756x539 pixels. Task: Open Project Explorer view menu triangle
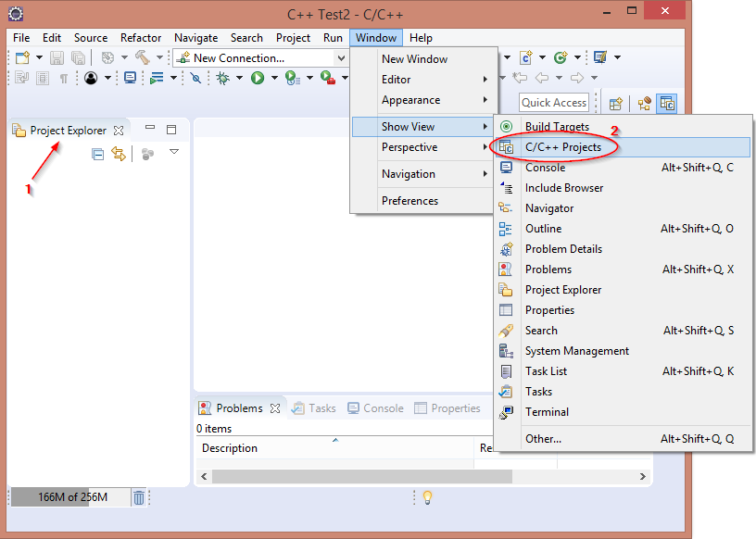(173, 152)
